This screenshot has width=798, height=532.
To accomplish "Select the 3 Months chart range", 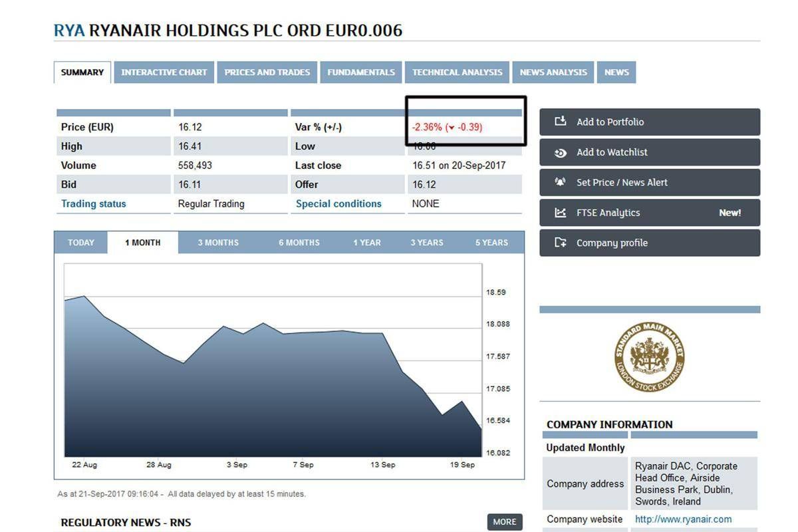I will [218, 243].
